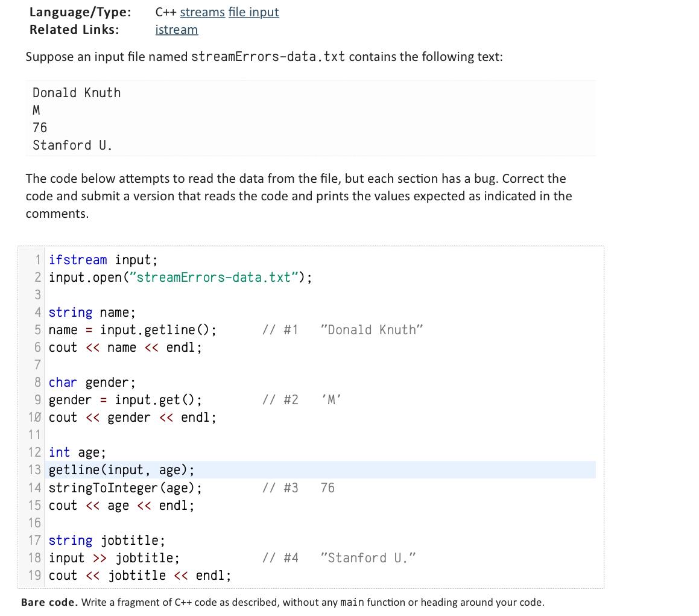
Task: Select the highlighted getline line 13
Action: point(121,469)
